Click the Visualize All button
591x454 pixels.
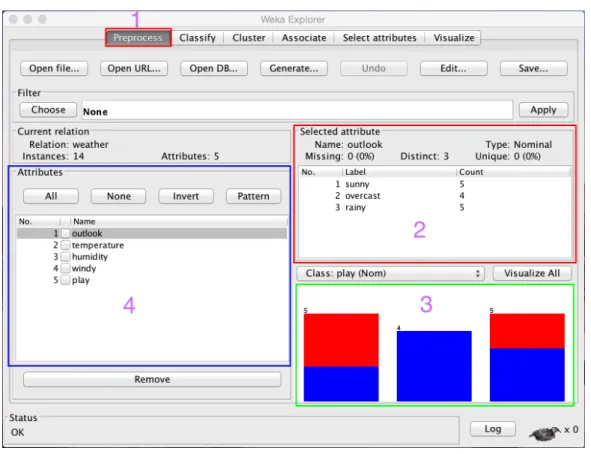[532, 273]
